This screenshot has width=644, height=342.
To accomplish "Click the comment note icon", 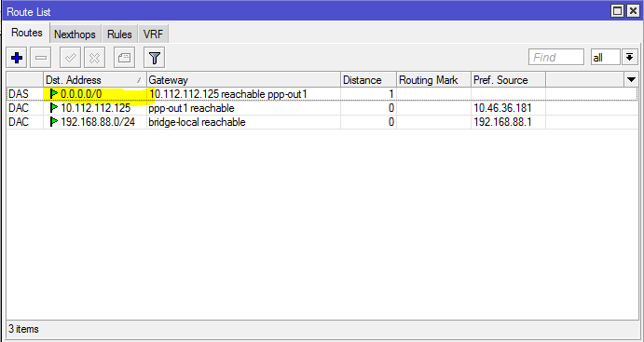I will click(124, 58).
